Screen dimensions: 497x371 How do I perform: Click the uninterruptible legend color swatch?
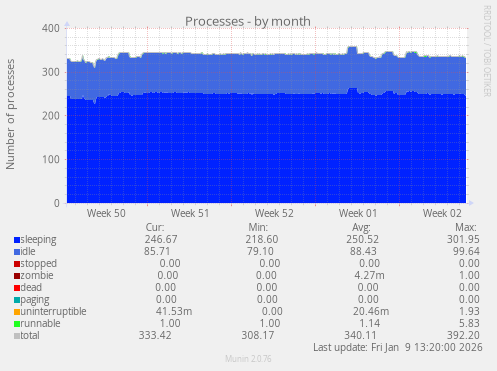coord(17,312)
